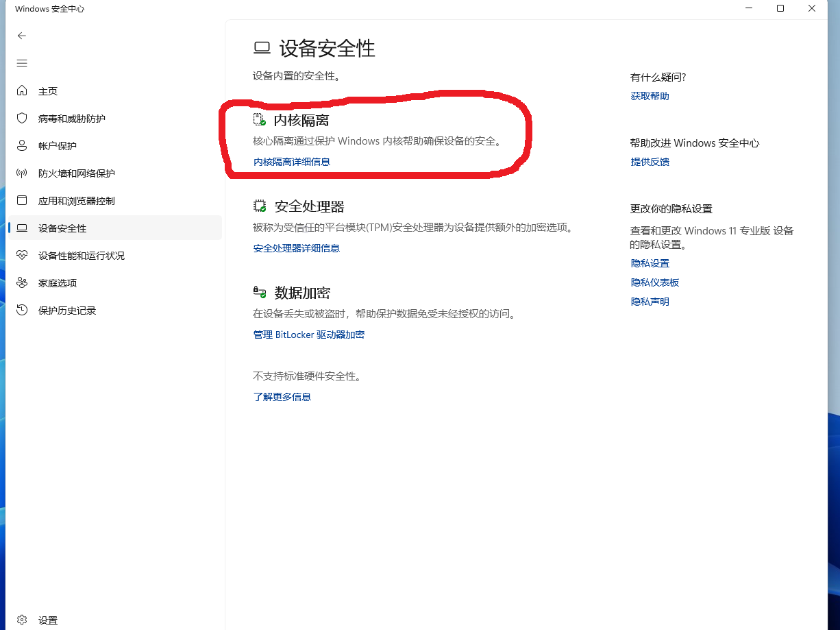Open 隐私设置 link
840x630 pixels.
pyautogui.click(x=650, y=263)
